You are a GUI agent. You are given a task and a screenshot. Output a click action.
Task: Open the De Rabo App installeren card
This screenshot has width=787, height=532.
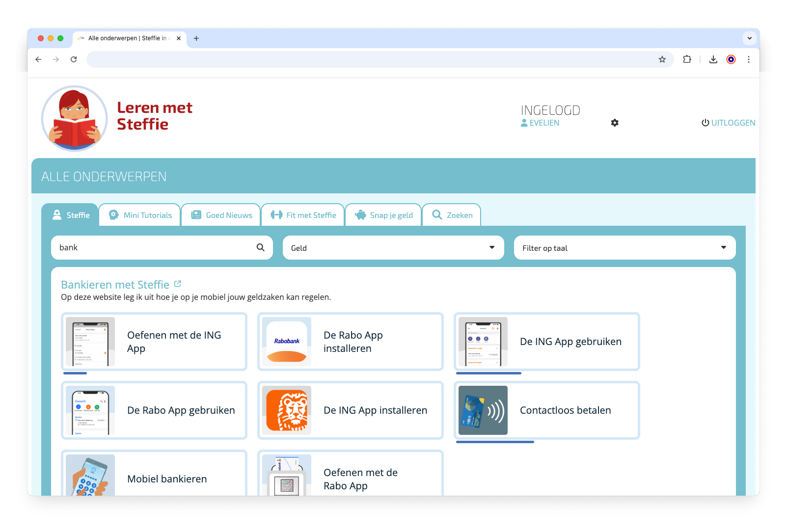point(351,342)
